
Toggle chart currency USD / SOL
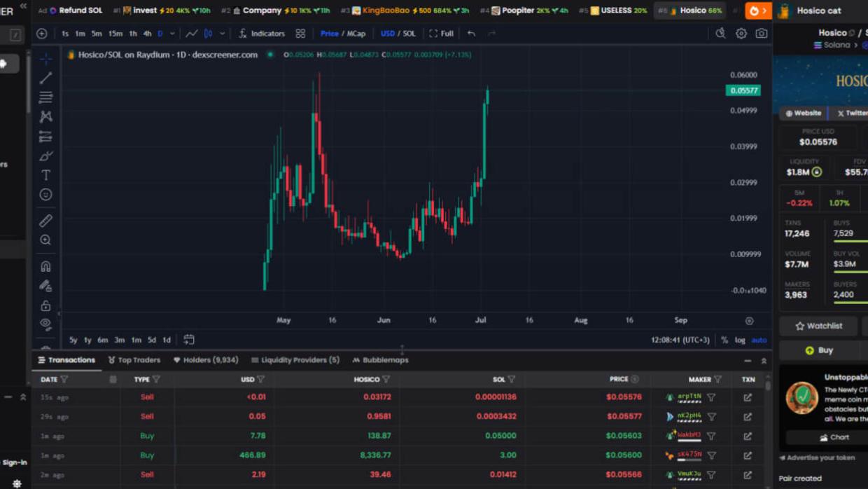pos(398,34)
